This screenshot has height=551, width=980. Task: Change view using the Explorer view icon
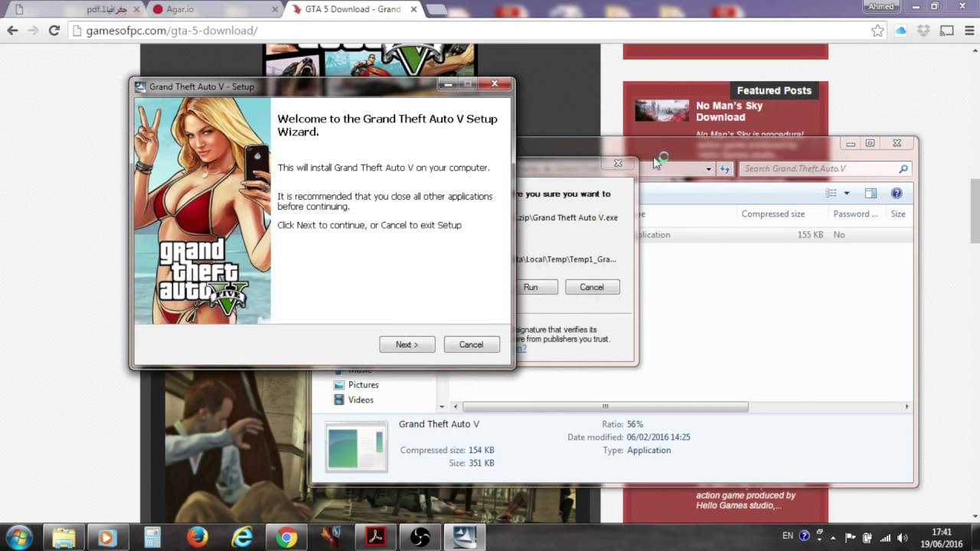coord(831,193)
